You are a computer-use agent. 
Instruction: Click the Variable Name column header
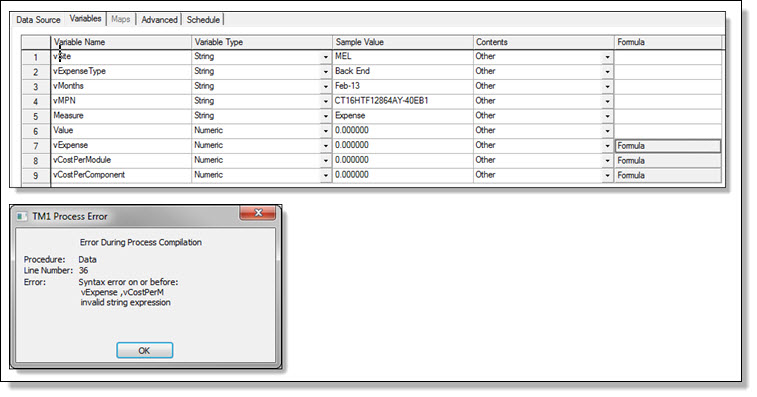121,42
